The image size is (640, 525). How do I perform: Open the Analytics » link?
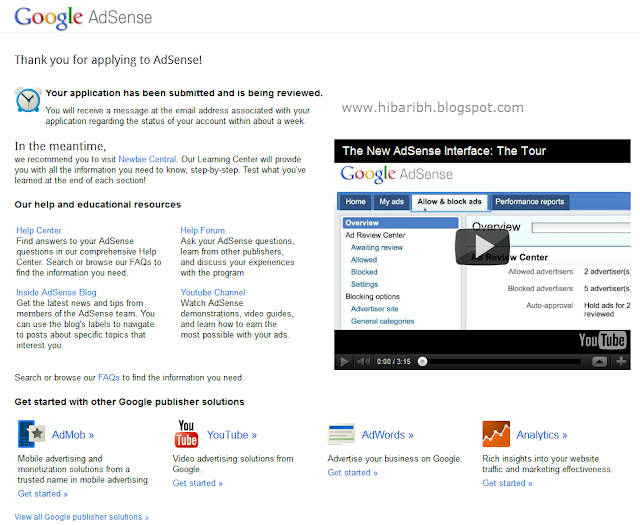tap(542, 435)
